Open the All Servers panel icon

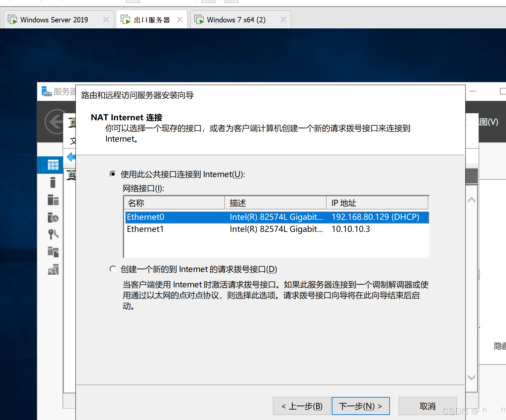pyautogui.click(x=53, y=200)
